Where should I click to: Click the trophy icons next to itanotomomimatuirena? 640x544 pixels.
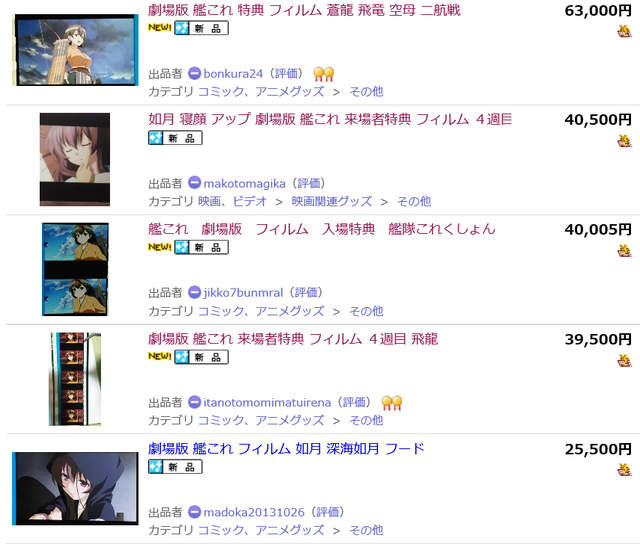coord(392,403)
